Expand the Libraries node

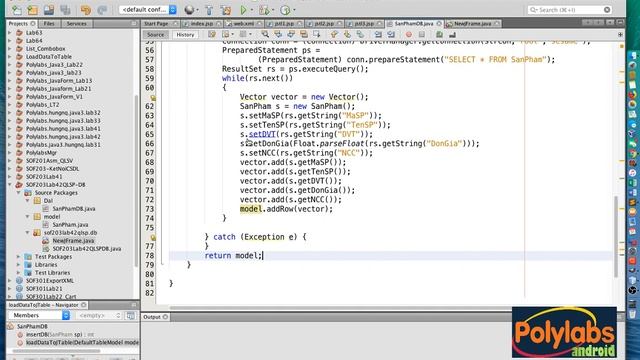19,264
